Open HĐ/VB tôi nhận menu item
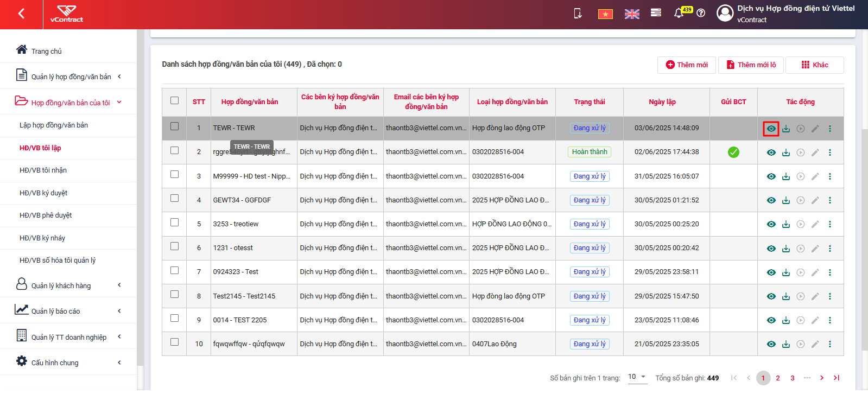868x394 pixels. (43, 170)
